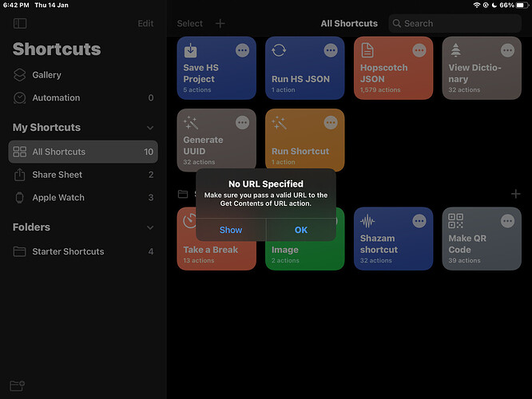
Task: Select Share Sheet in the sidebar
Action: point(57,175)
